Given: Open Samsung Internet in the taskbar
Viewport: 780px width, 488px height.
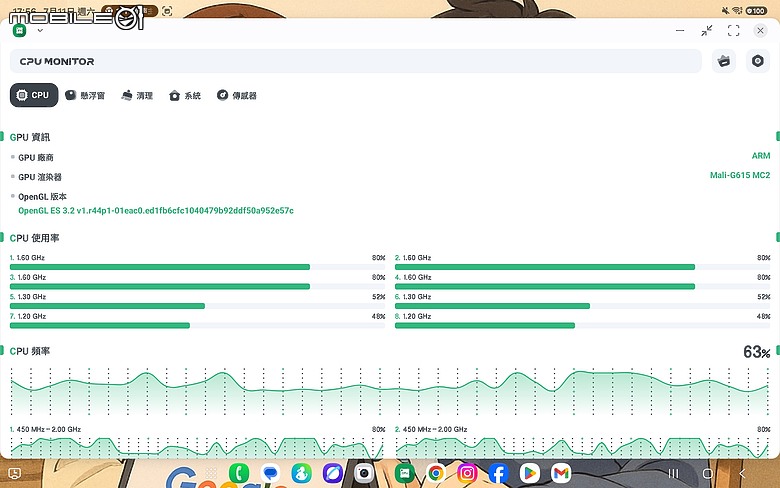Looking at the screenshot, I should point(332,473).
